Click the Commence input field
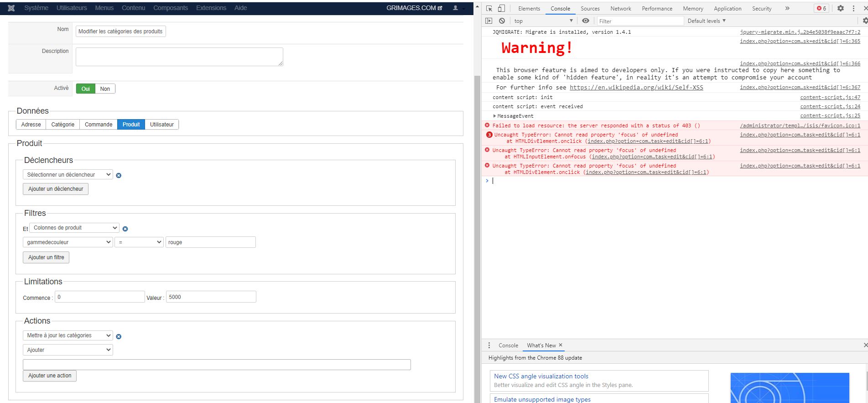The height and width of the screenshot is (403, 868). [100, 297]
